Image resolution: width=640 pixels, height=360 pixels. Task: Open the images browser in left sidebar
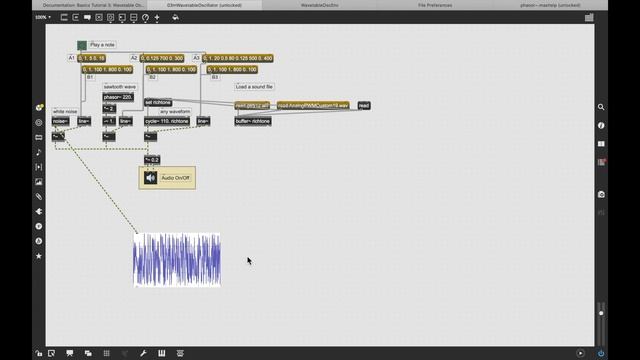(x=39, y=182)
